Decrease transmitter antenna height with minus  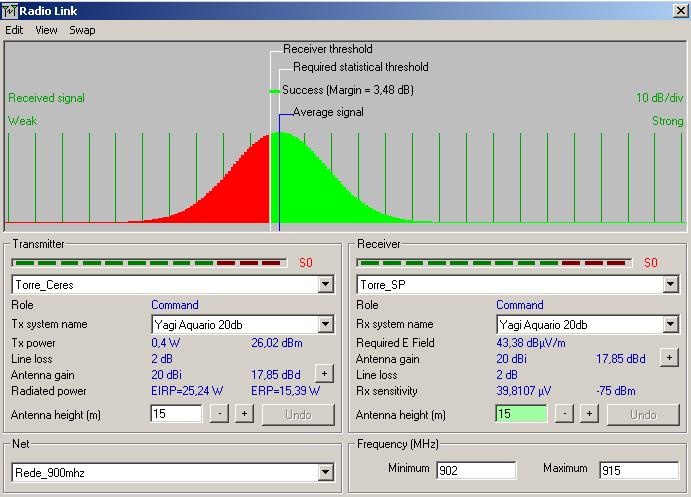tap(219, 414)
